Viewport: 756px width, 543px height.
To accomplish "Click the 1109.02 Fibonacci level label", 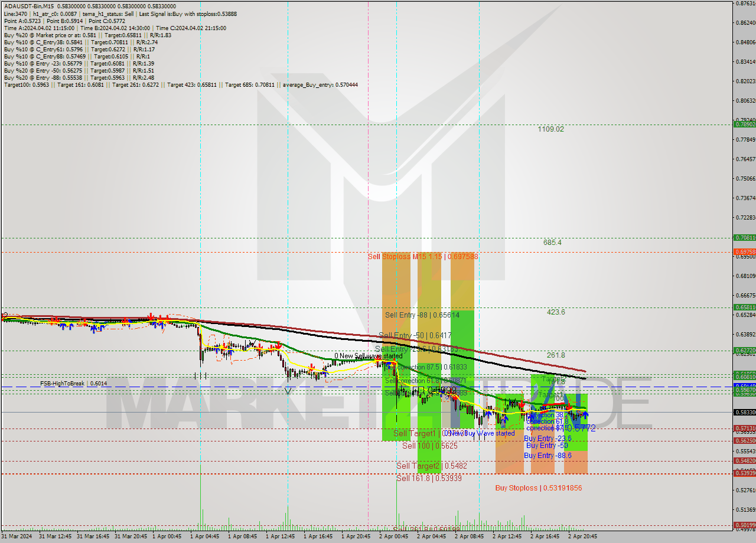I will pos(550,129).
